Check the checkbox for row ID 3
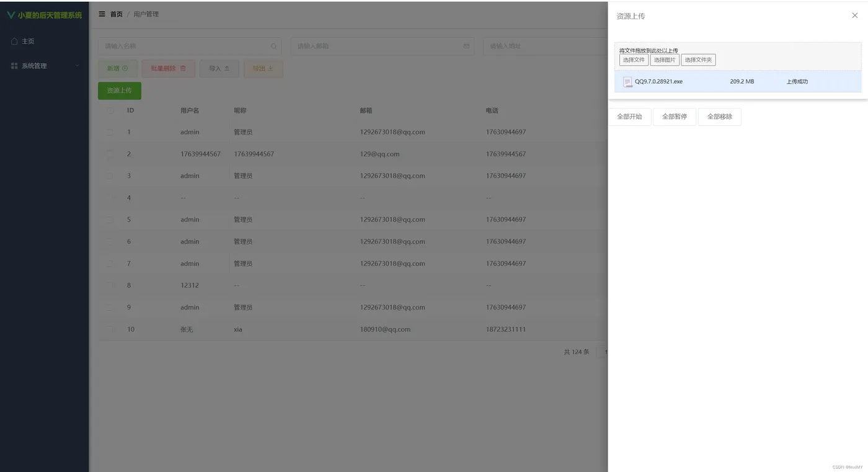 tap(110, 176)
